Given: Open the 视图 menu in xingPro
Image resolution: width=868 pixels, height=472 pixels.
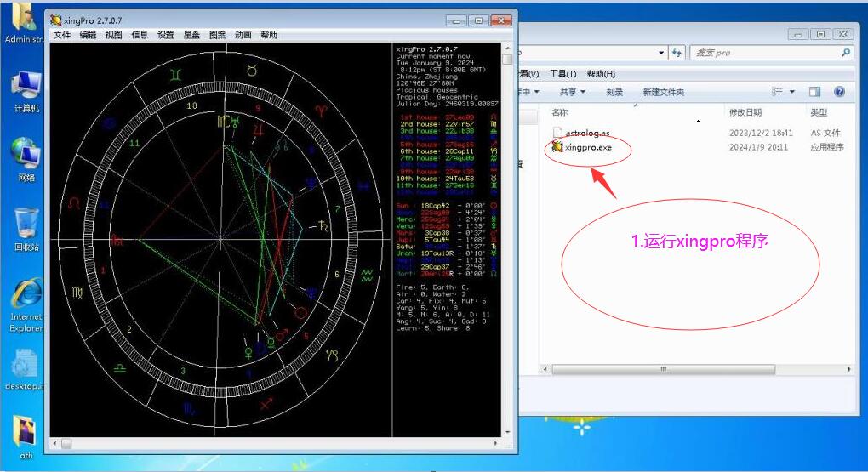Looking at the screenshot, I should pos(113,35).
